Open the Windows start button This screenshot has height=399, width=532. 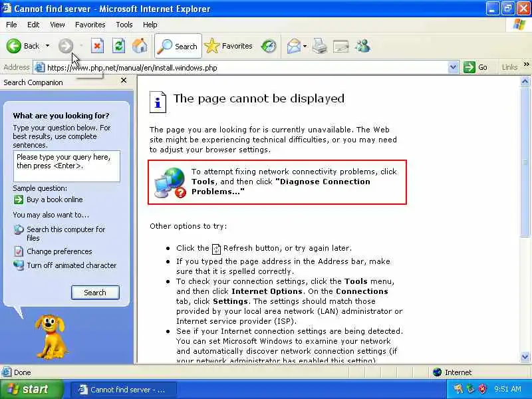(31, 389)
